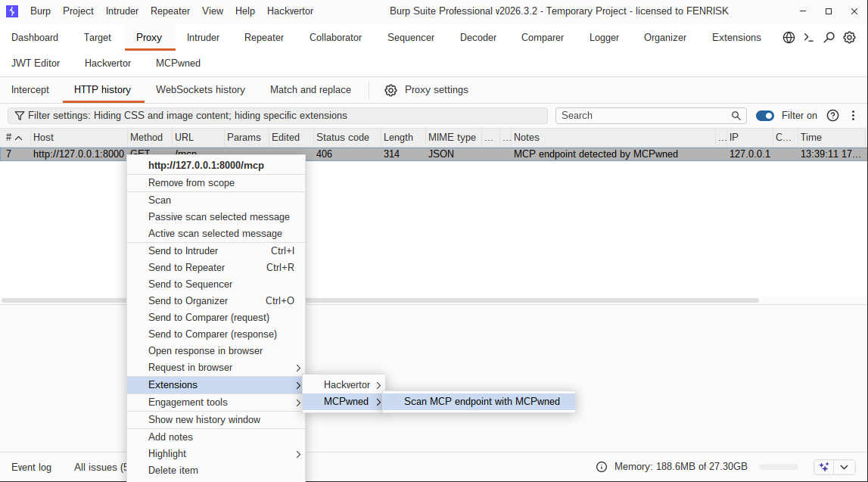Click the gear icon beside Proxy settings

pos(390,89)
